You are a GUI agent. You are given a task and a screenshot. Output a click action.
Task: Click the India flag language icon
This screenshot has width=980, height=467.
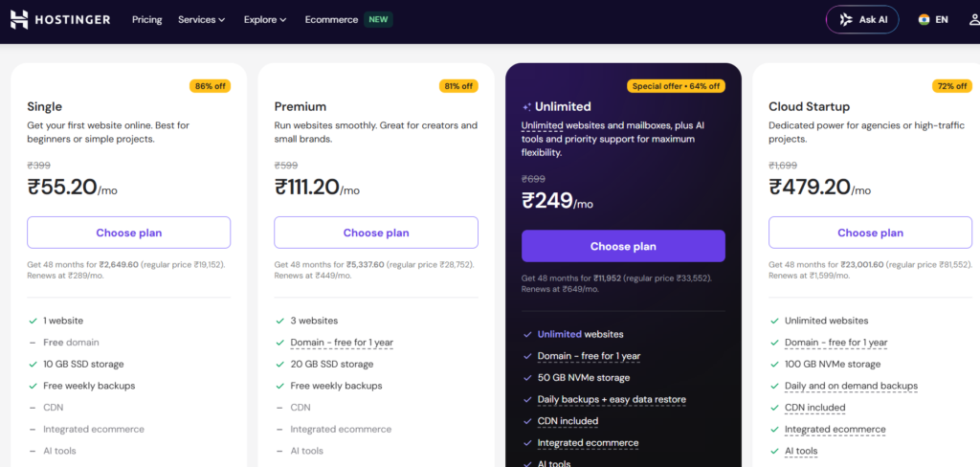click(924, 19)
